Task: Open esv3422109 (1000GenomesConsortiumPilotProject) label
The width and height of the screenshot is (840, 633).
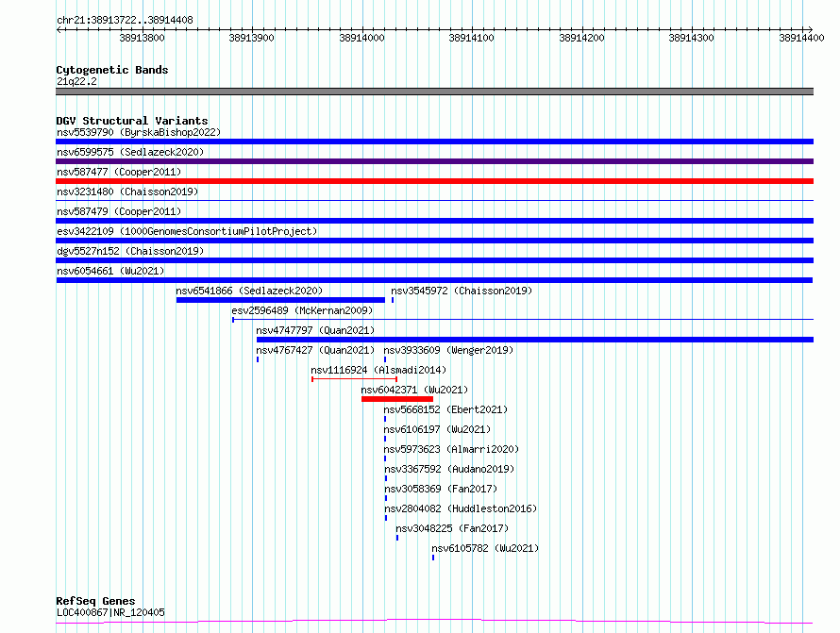Action: pyautogui.click(x=187, y=231)
